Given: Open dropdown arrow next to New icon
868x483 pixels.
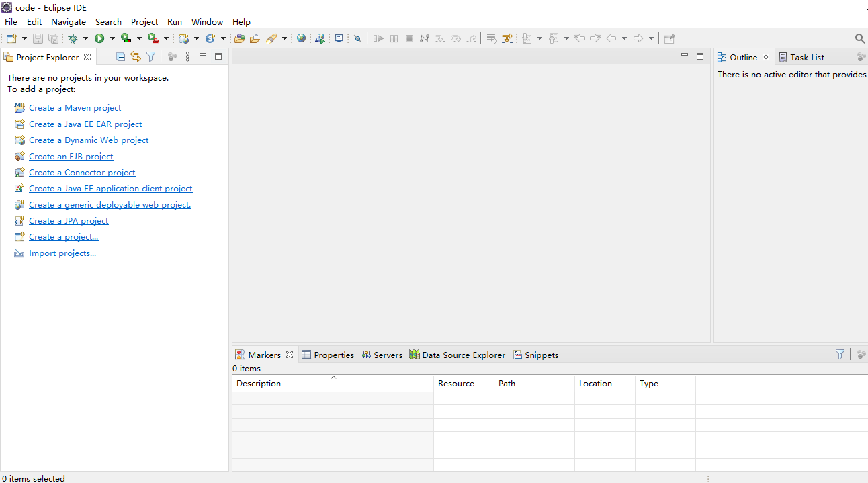Looking at the screenshot, I should pyautogui.click(x=24, y=38).
